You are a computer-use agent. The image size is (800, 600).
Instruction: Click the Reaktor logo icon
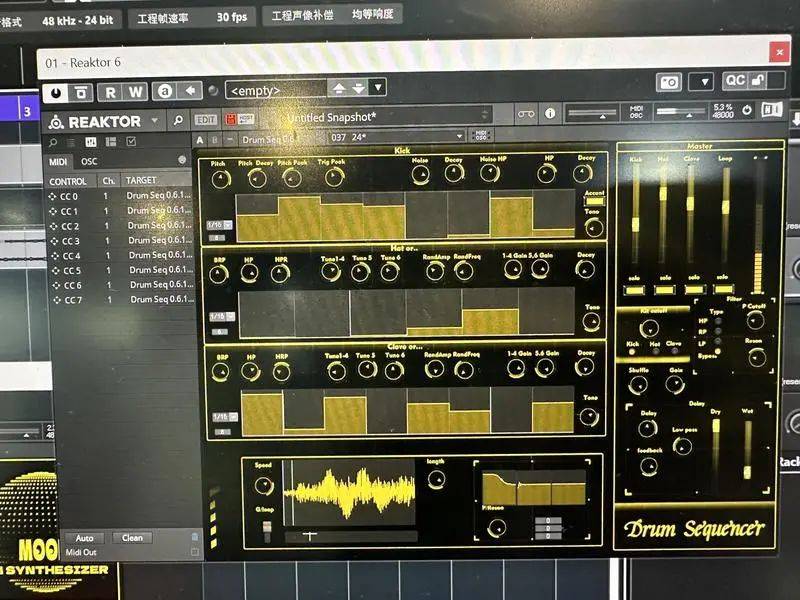(56, 122)
